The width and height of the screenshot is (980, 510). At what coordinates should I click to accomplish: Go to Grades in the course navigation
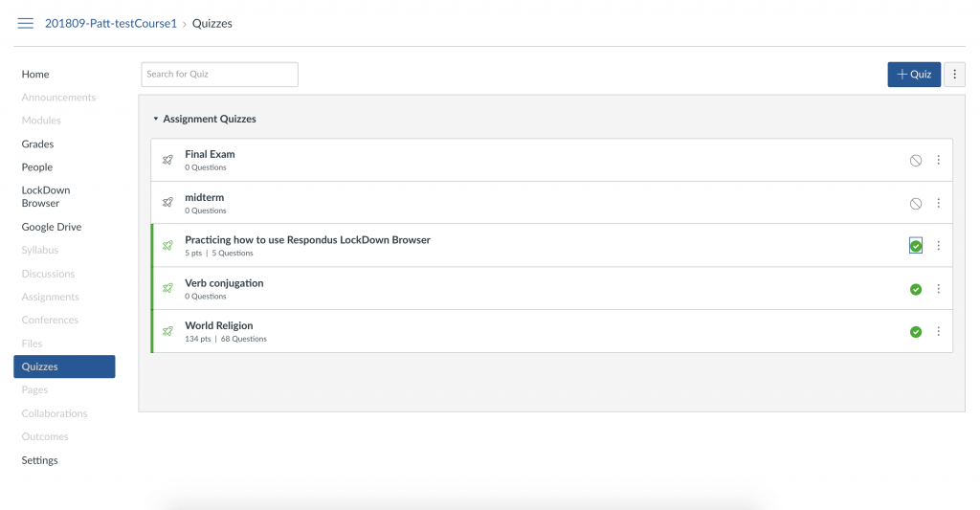[37, 144]
